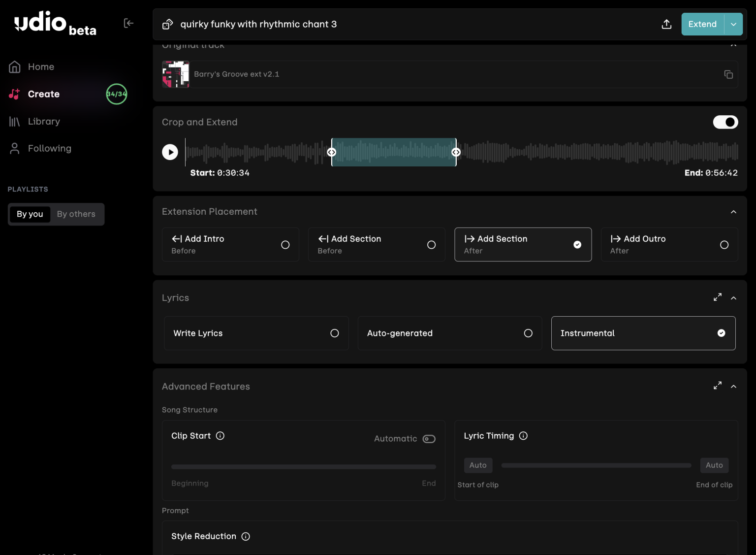Screen dimensions: 756x555
Task: Copy the Barry's Groove ext v2.1 track
Action: point(728,74)
